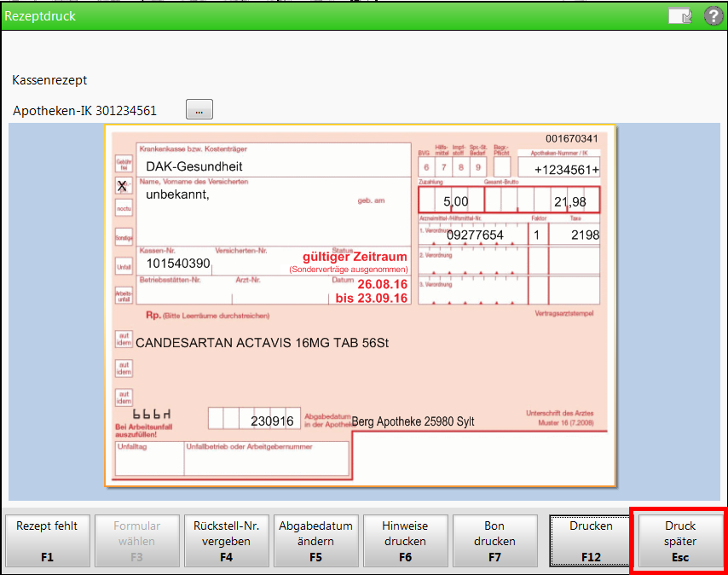This screenshot has height=575, width=728.
Task: Toggle the 'Arbeitsunfall' checkbox
Action: (x=124, y=295)
